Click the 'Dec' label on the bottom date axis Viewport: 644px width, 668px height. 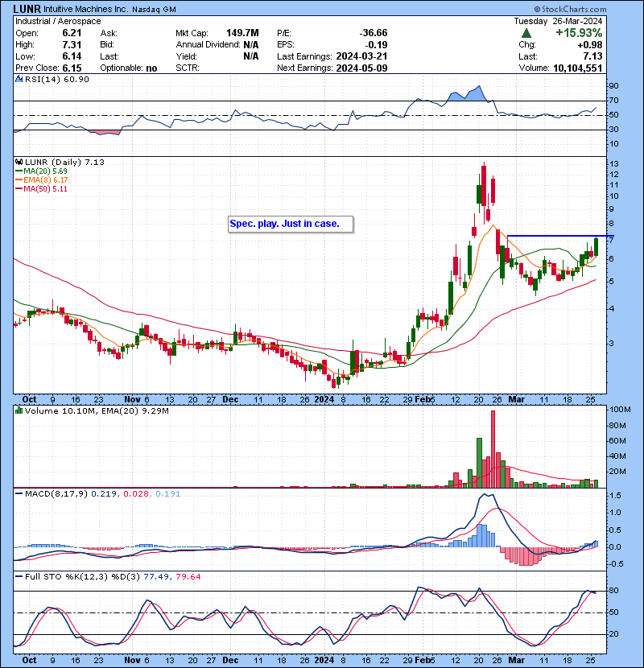pos(230,660)
